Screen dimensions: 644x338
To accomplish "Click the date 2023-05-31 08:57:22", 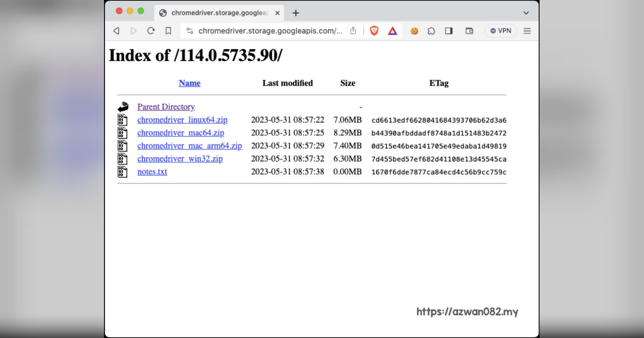I will (x=288, y=120).
